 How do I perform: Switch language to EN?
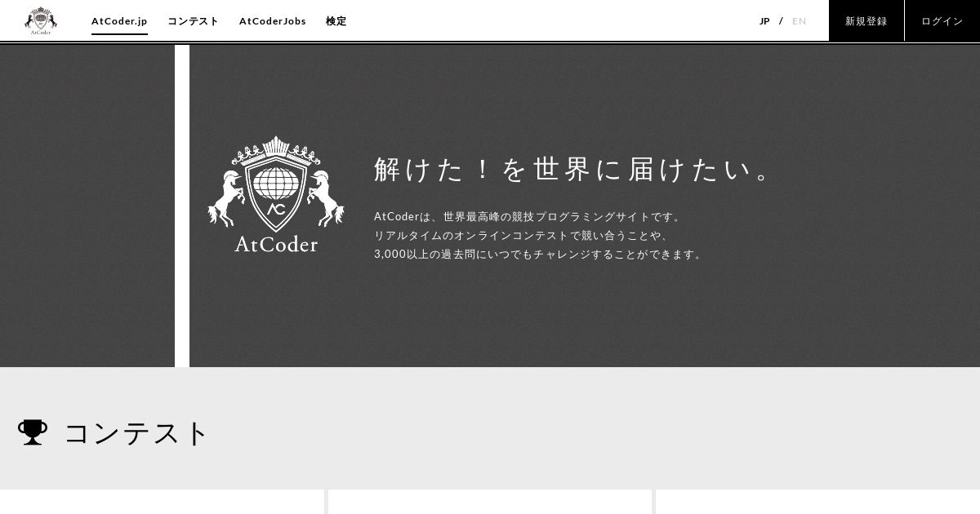click(x=800, y=21)
